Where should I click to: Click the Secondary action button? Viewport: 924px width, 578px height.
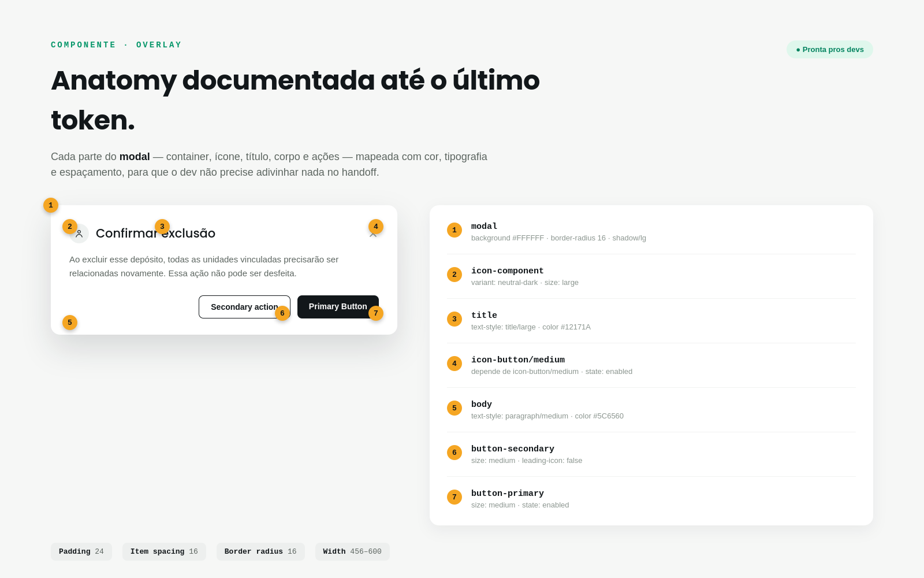(244, 307)
